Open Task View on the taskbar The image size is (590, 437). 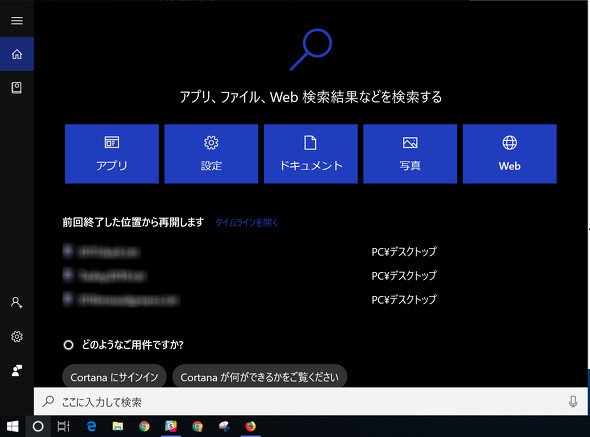click(63, 426)
